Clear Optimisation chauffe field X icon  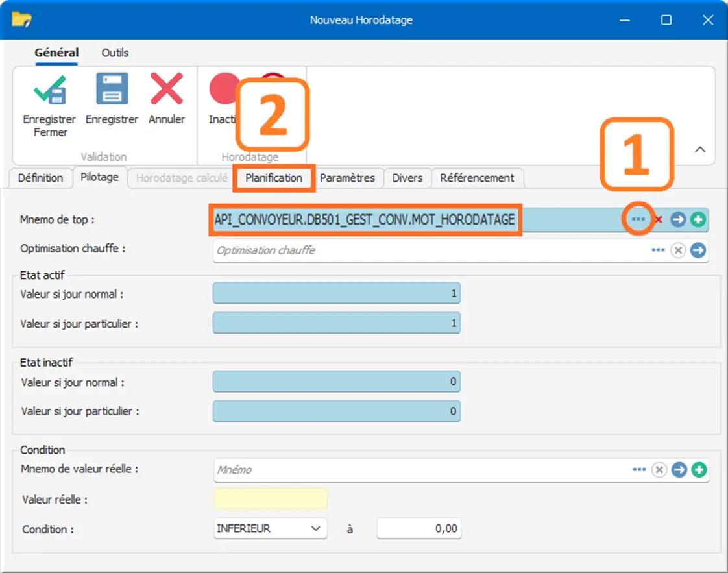click(x=678, y=250)
